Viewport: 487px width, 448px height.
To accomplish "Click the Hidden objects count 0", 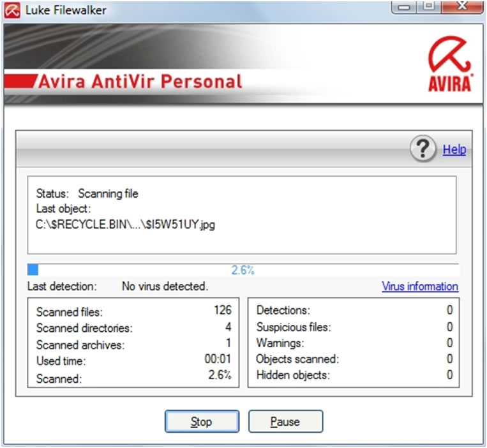I will (450, 375).
